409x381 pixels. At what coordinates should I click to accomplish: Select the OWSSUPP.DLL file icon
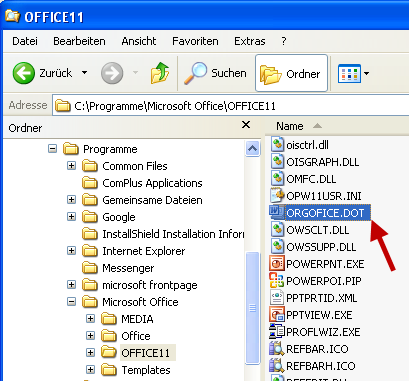click(x=277, y=247)
